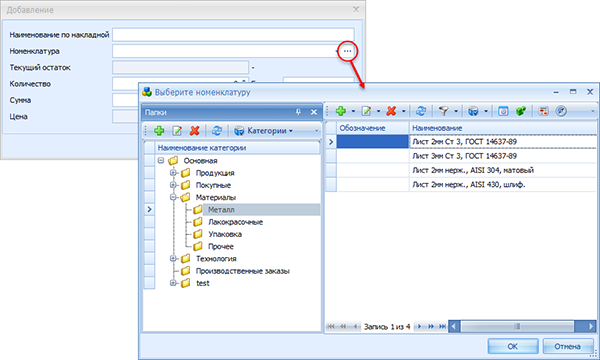Go to last record in navigator

point(442,326)
